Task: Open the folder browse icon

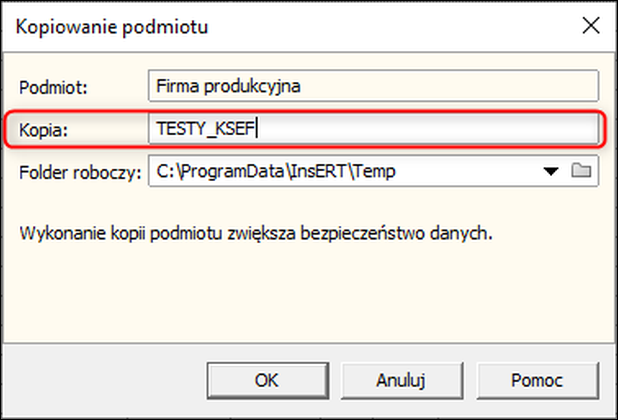Action: (582, 171)
